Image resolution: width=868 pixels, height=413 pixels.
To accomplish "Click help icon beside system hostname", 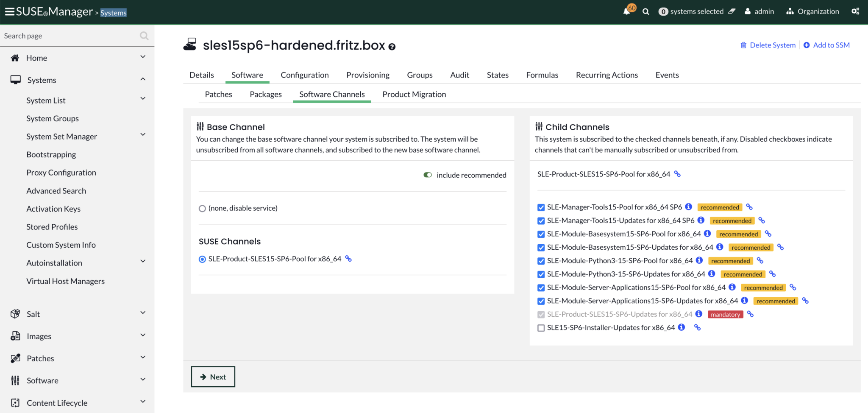I will 392,47.
